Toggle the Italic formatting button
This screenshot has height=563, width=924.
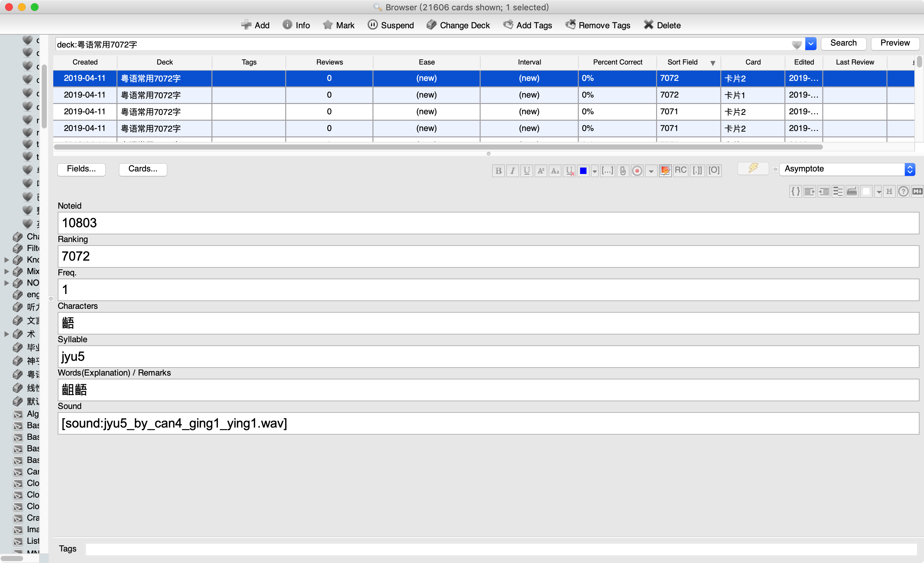[512, 171]
